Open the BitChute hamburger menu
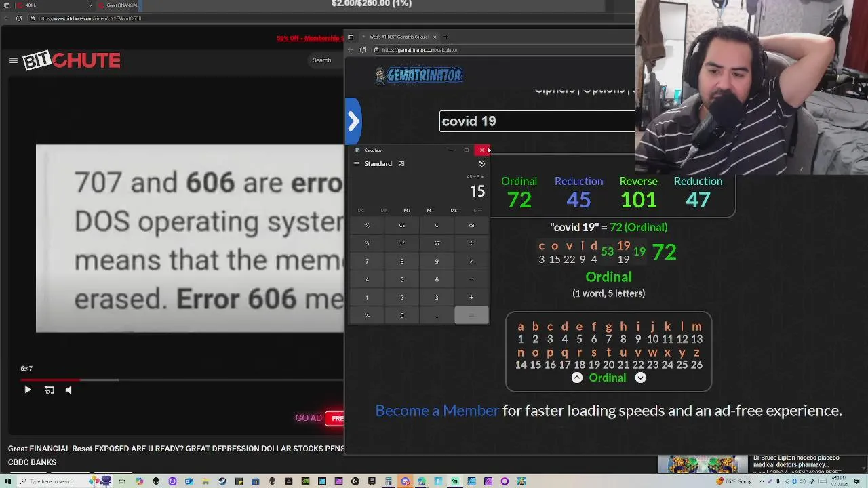This screenshot has width=868, height=488. pos(13,60)
